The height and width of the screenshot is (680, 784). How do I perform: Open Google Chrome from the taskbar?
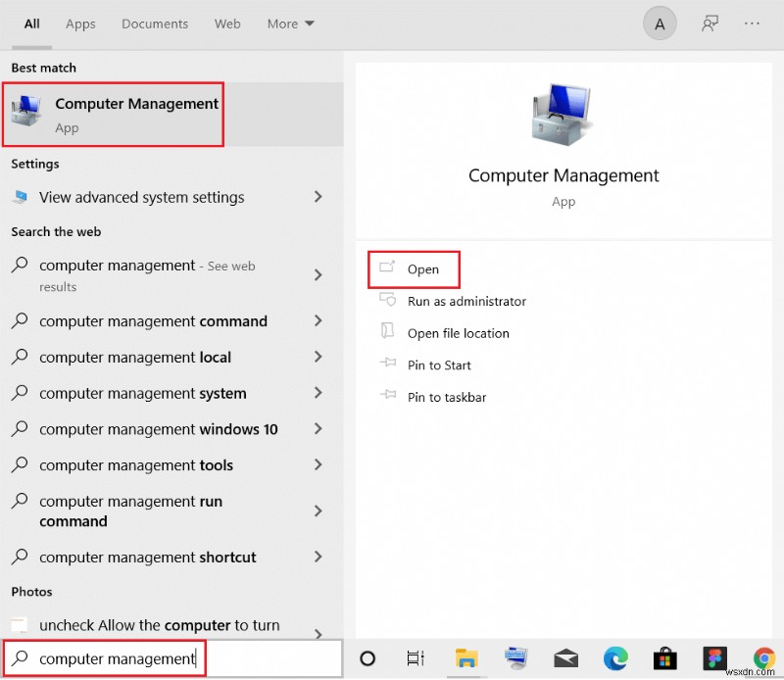coord(762,659)
